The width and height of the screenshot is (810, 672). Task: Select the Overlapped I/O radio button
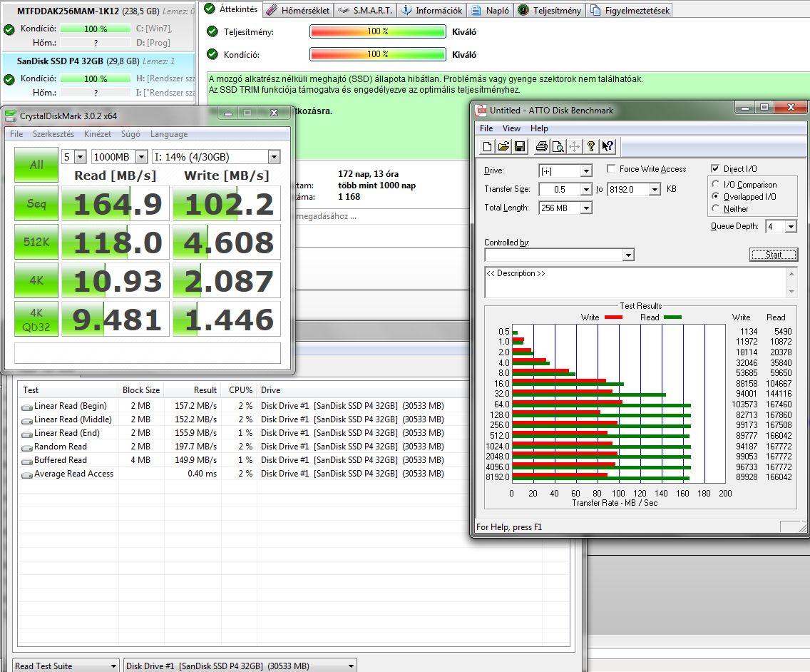point(715,196)
